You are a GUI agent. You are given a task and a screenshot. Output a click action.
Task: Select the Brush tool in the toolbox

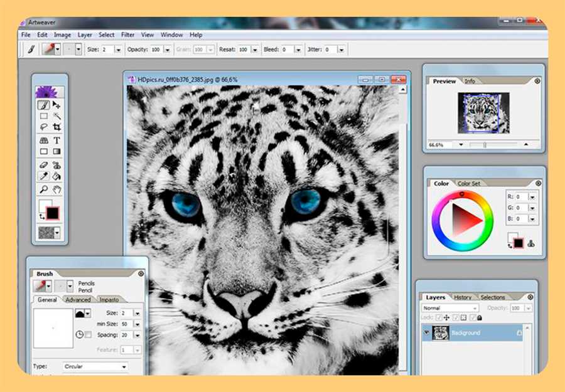[43, 105]
